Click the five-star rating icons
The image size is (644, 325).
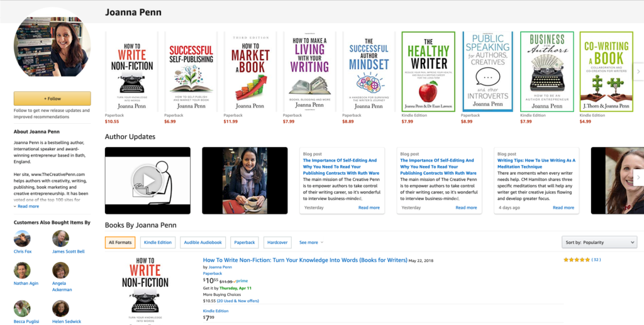pos(577,260)
